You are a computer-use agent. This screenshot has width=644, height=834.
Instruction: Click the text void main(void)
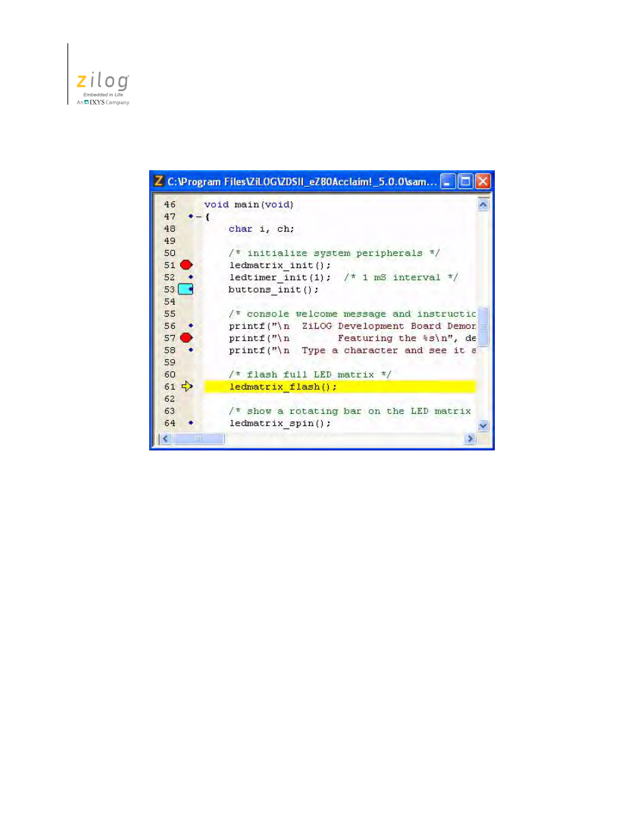pyautogui.click(x=249, y=205)
